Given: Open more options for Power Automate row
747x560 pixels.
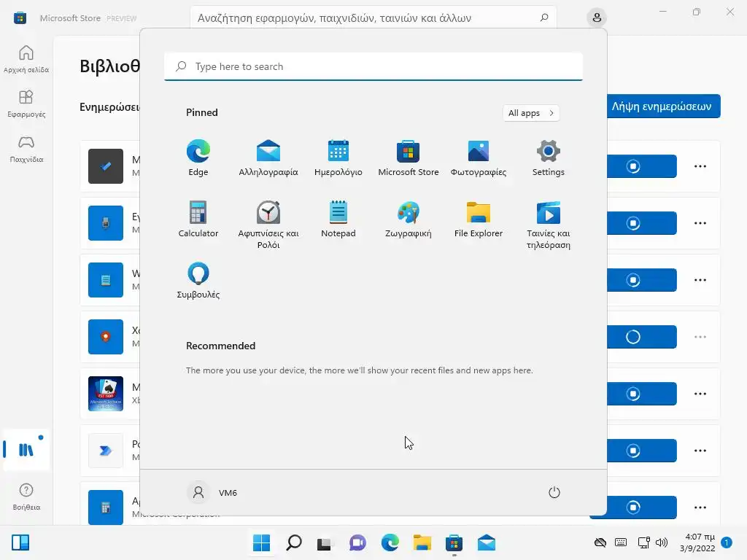Looking at the screenshot, I should pos(700,451).
